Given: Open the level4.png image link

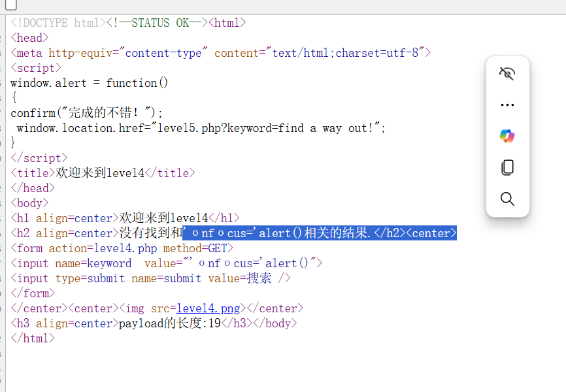Looking at the screenshot, I should click(208, 308).
